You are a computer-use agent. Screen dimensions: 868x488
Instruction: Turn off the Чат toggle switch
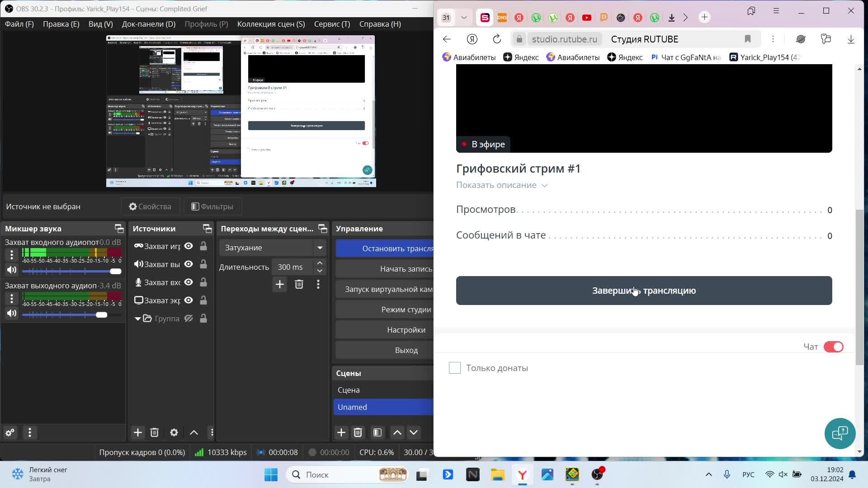[833, 347]
